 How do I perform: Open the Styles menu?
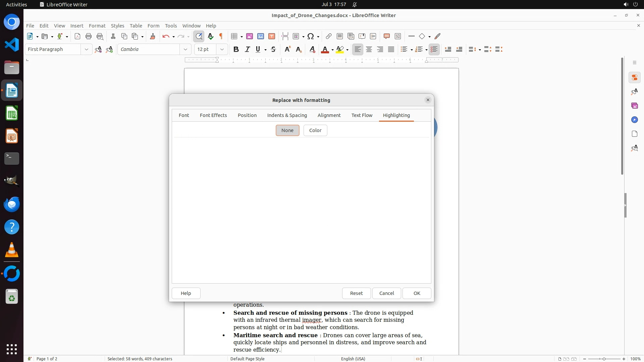[x=117, y=25]
